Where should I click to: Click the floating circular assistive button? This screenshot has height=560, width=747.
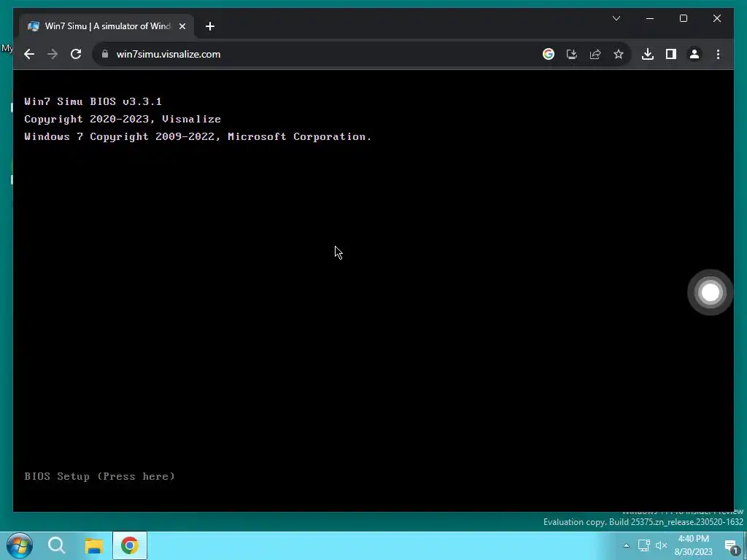click(x=711, y=292)
